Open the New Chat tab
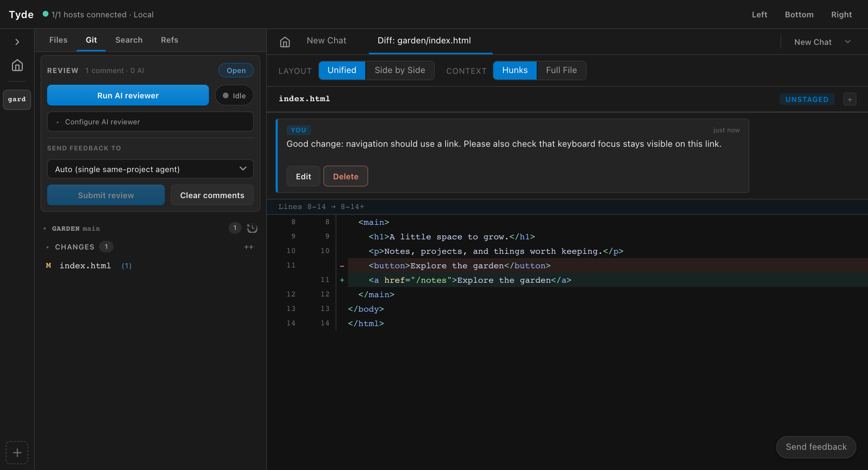868x470 pixels. tap(326, 40)
